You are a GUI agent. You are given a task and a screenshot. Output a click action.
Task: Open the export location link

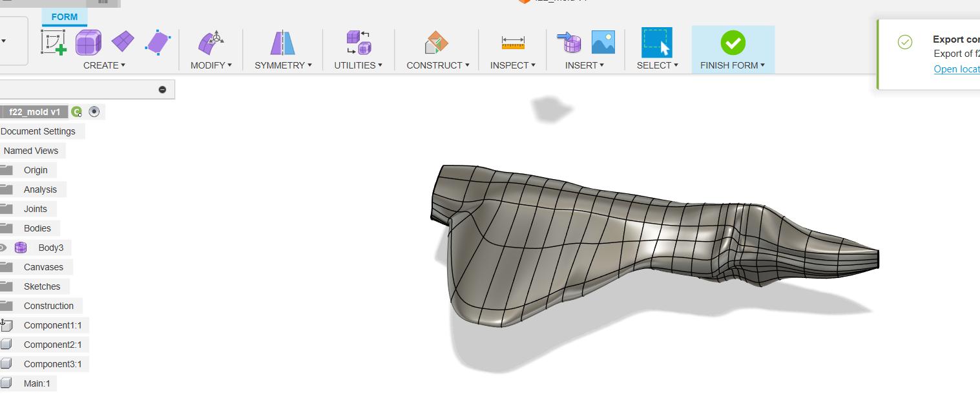957,69
